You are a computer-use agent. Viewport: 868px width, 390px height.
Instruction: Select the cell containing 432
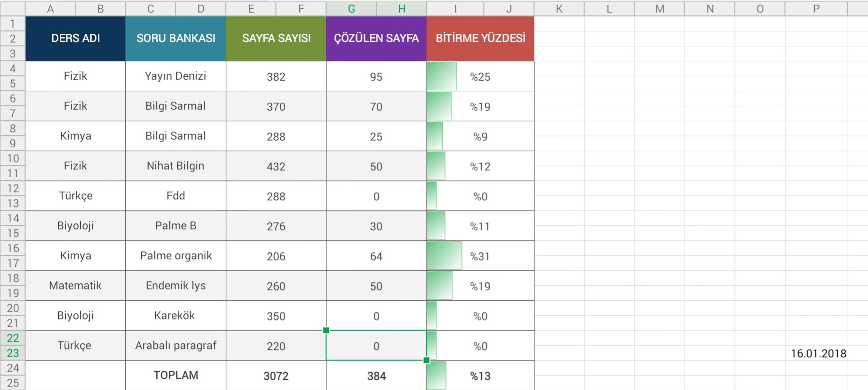point(276,167)
